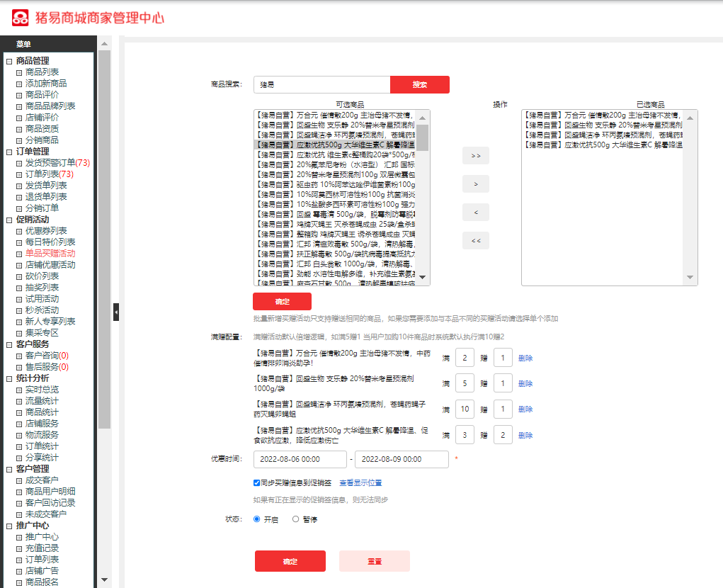This screenshot has height=588, width=723.
Task: Open 秒杀活动 menu item
Action: click(42, 310)
